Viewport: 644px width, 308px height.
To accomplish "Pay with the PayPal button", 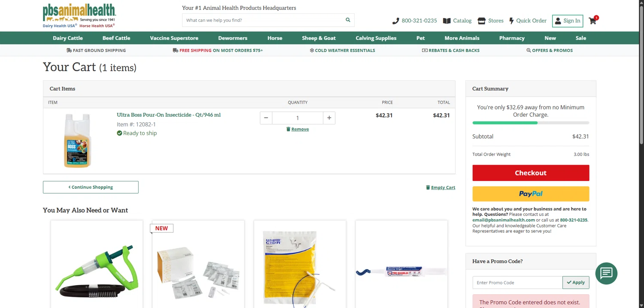I will (x=531, y=194).
